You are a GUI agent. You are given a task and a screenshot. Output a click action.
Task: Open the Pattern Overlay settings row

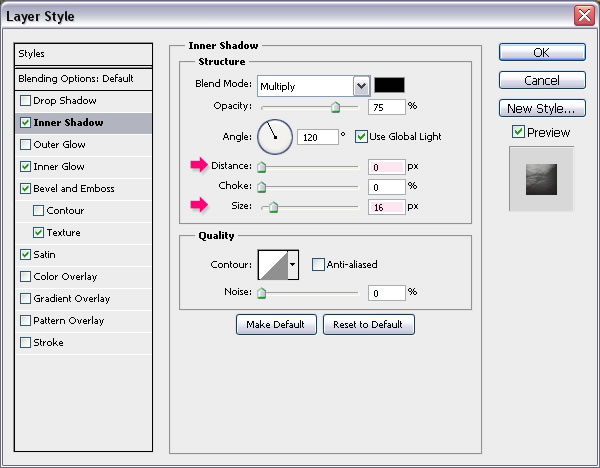pos(83,321)
